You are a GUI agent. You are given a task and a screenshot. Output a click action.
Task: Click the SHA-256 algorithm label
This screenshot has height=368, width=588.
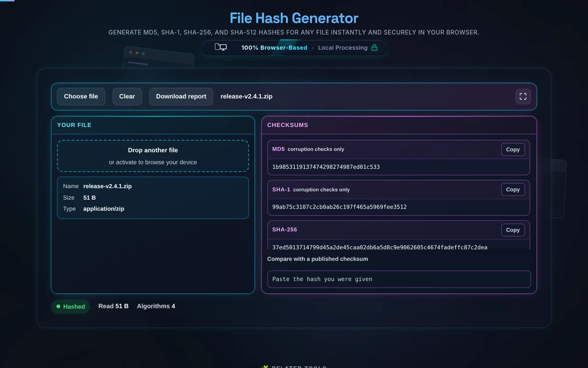(x=285, y=230)
